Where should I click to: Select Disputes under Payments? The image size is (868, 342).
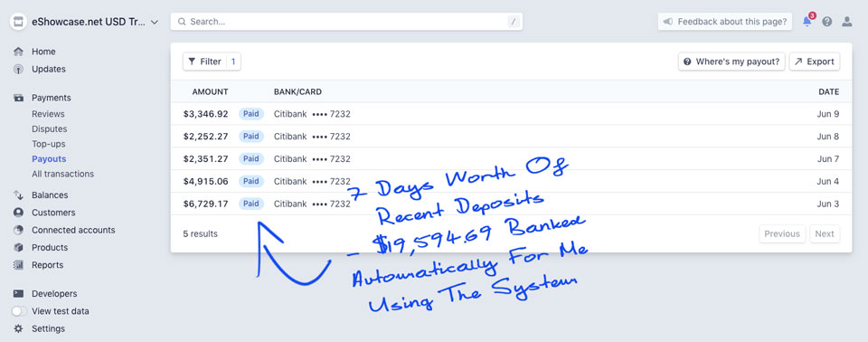[49, 128]
